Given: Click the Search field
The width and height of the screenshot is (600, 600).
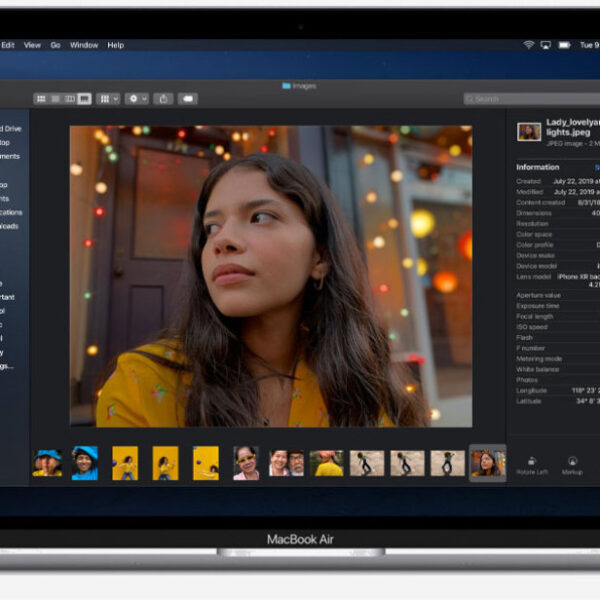Looking at the screenshot, I should pyautogui.click(x=532, y=99).
